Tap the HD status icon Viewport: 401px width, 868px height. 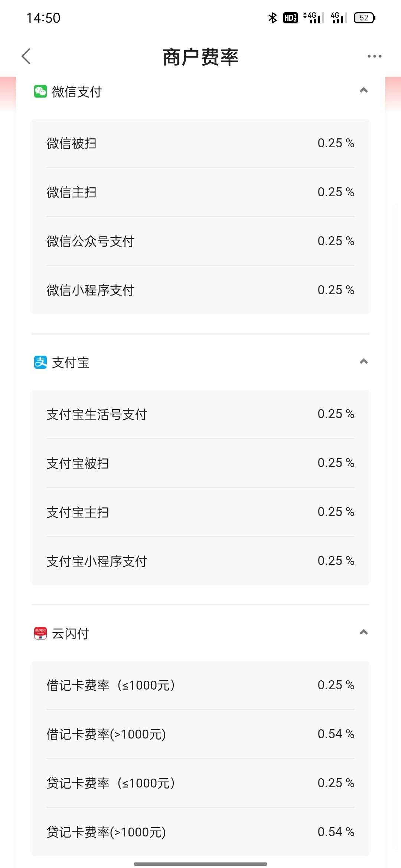point(290,17)
